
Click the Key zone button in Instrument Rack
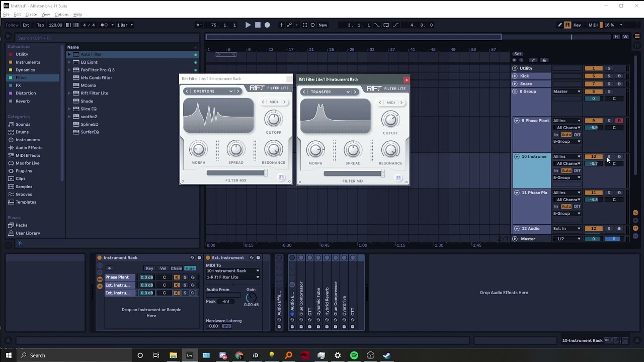[149, 268]
